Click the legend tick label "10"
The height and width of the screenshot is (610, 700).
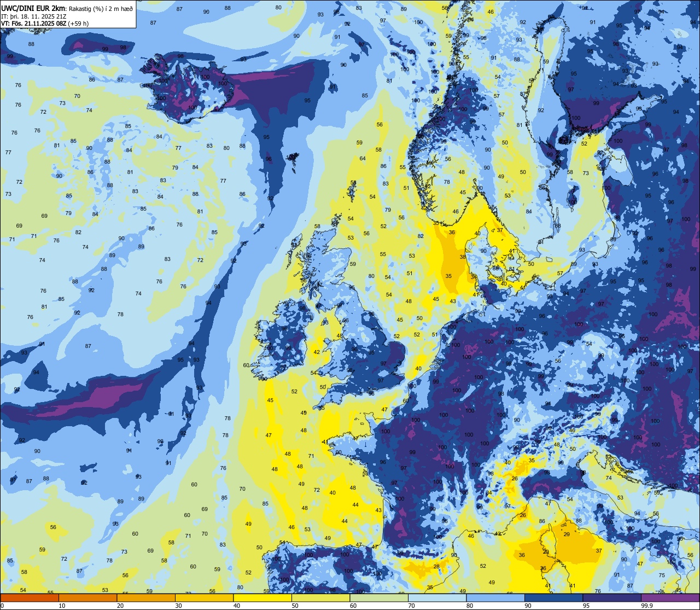coord(62,606)
